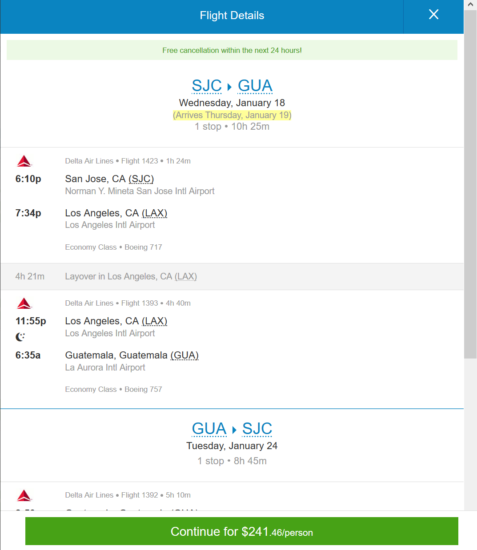The height and width of the screenshot is (550, 477).
Task: Click the Delta logo for Flight 1392
Action: (x=24, y=496)
